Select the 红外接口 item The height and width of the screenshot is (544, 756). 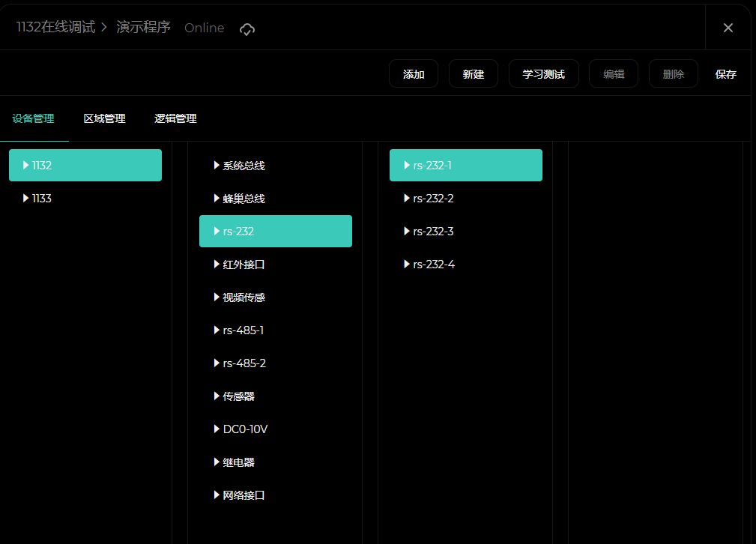click(x=244, y=265)
